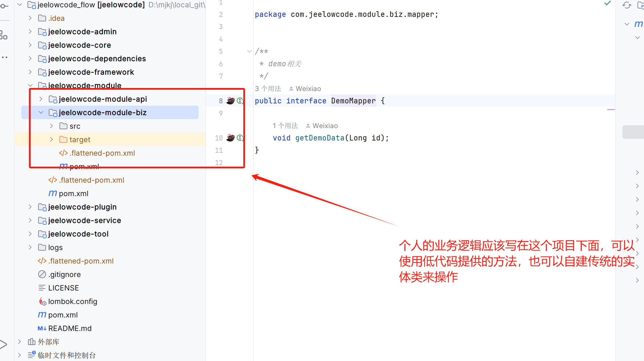
Task: Collapse the jeelowcode-module node chevron
Action: tap(30, 85)
